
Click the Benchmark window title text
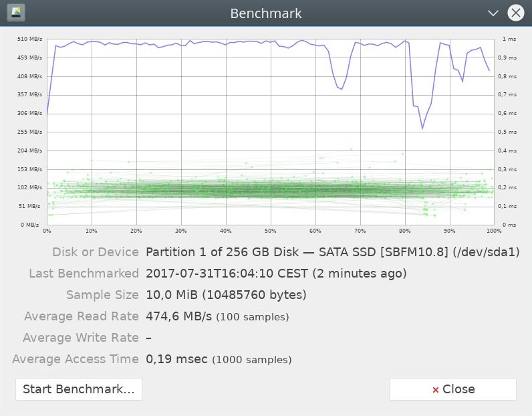(x=266, y=13)
